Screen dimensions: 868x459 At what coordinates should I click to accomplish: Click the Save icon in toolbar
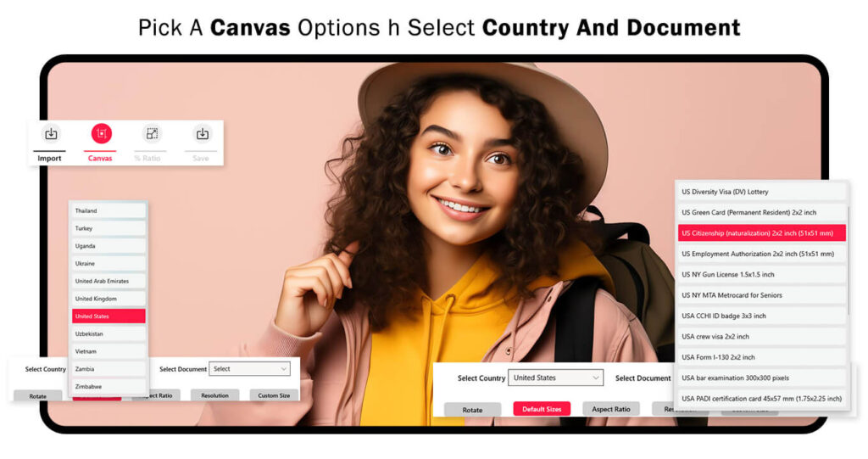pos(202,133)
